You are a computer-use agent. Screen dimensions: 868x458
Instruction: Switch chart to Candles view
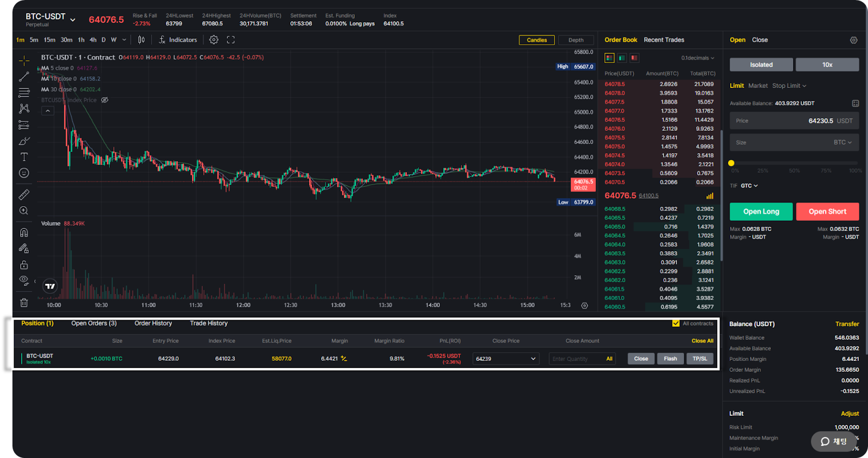pos(537,40)
